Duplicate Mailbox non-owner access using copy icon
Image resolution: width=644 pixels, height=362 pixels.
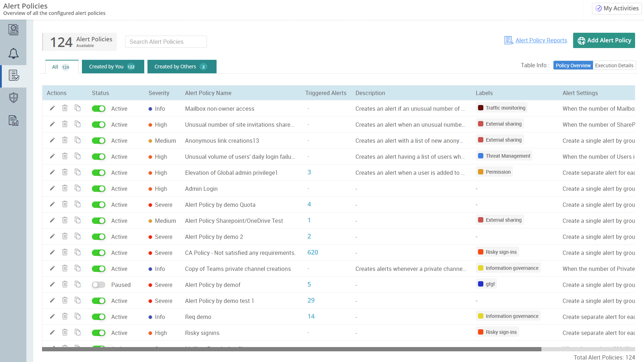click(78, 108)
